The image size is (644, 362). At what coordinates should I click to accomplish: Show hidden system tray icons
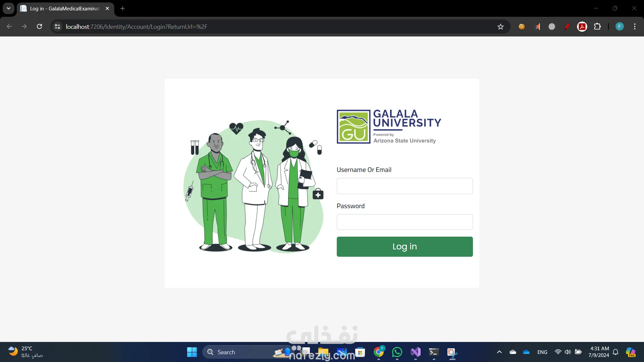click(x=499, y=352)
